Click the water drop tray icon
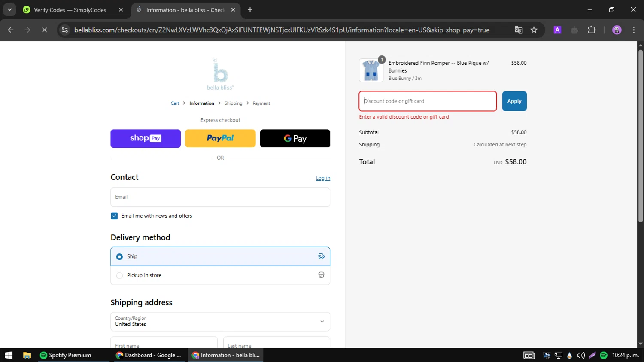 (569, 355)
